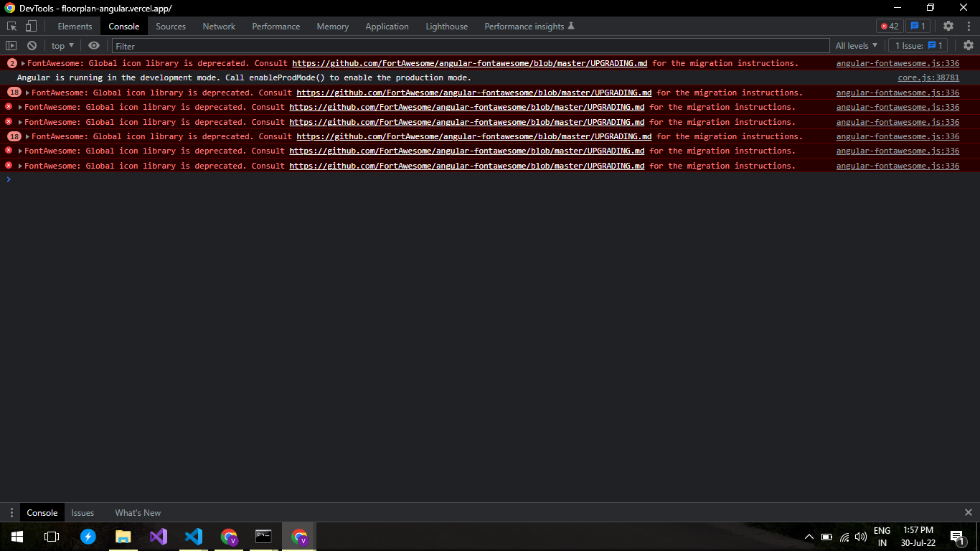Viewport: 980px width, 551px height.
Task: Open the All levels log dropdown
Action: pos(857,45)
